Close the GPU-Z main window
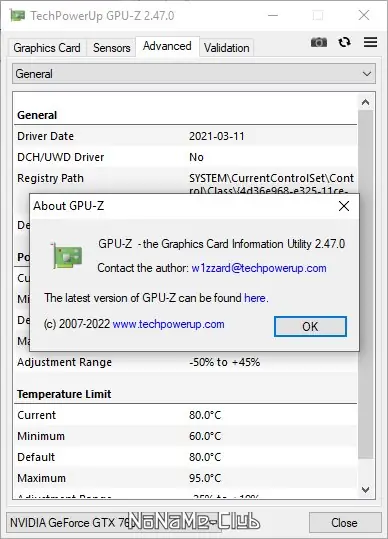This screenshot has width=388, height=539. 364,15
